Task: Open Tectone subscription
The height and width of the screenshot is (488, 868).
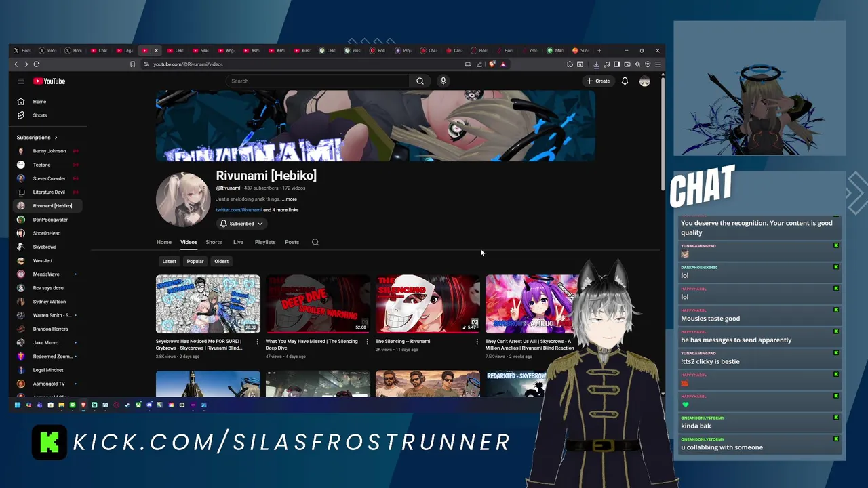Action: (x=48, y=165)
